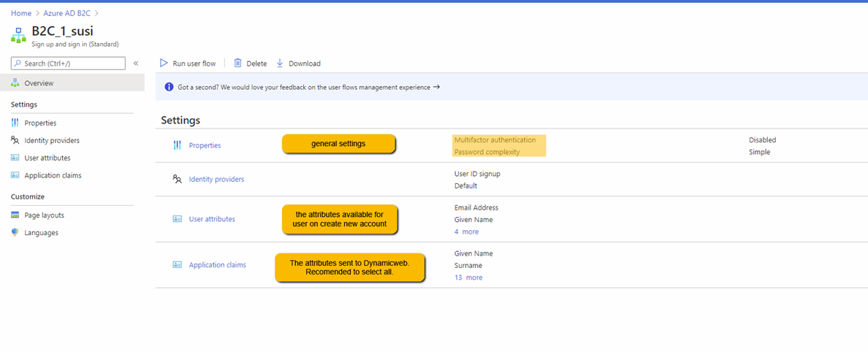Click the Page layouts icon in the sidebar
Image resolution: width=868 pixels, height=352 pixels.
tap(15, 215)
